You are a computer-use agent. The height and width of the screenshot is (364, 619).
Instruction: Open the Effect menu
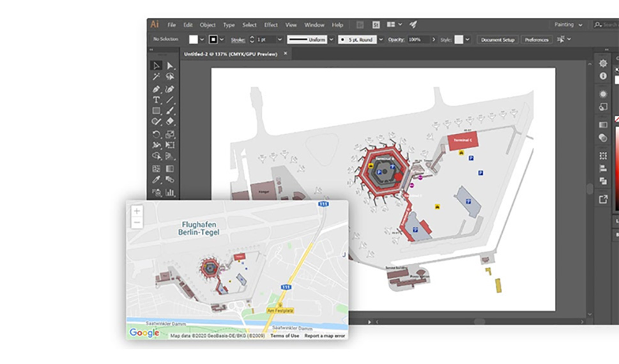coord(271,25)
